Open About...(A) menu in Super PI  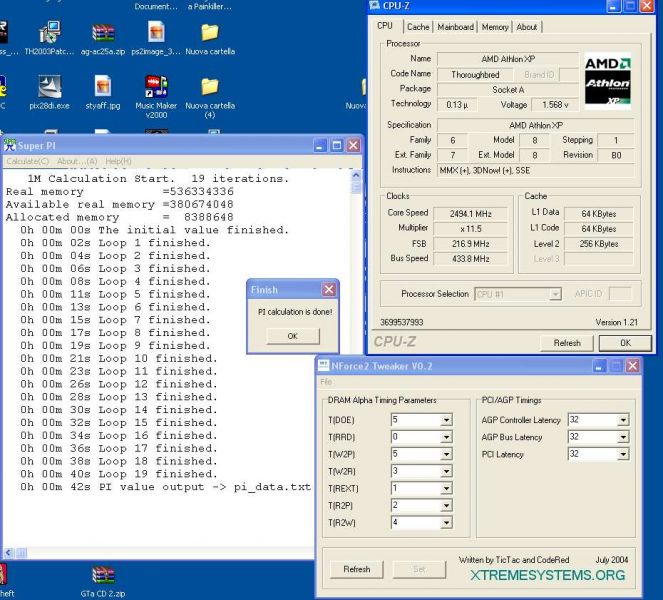click(x=77, y=161)
